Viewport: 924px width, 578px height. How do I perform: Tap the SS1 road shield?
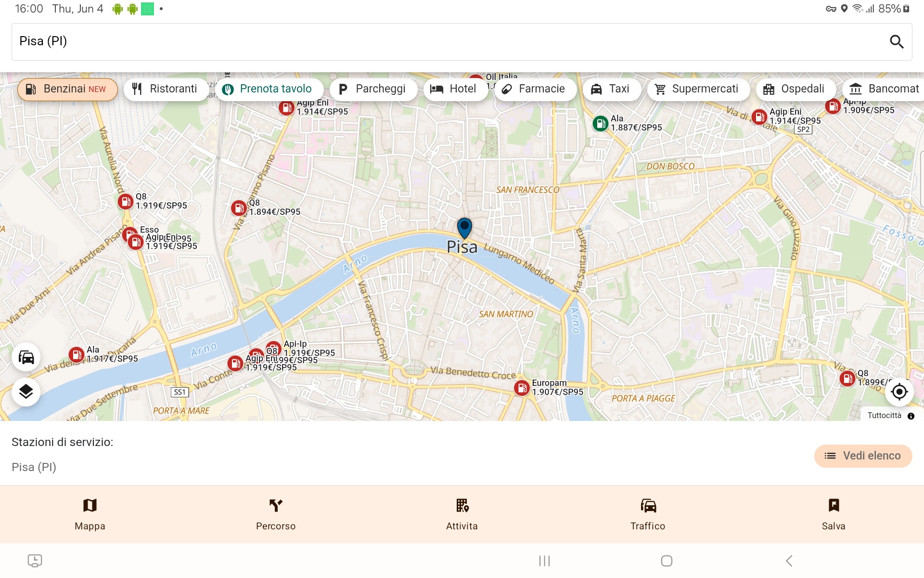click(180, 392)
